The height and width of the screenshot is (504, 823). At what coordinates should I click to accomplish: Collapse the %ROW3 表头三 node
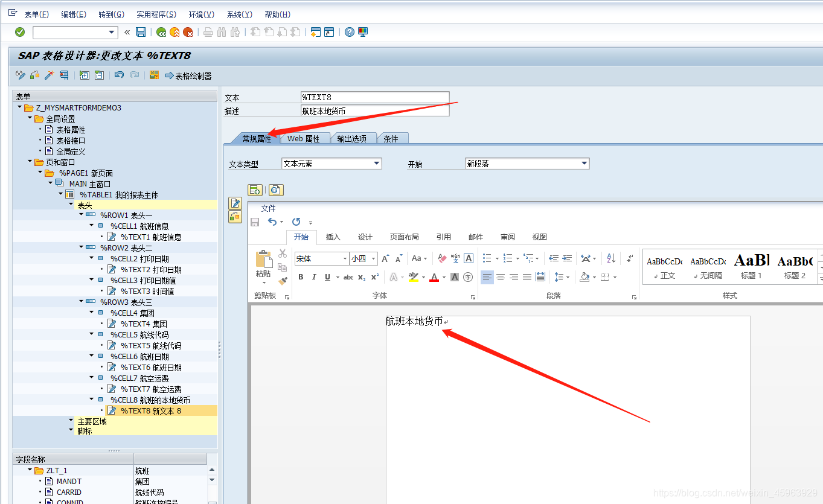(81, 301)
